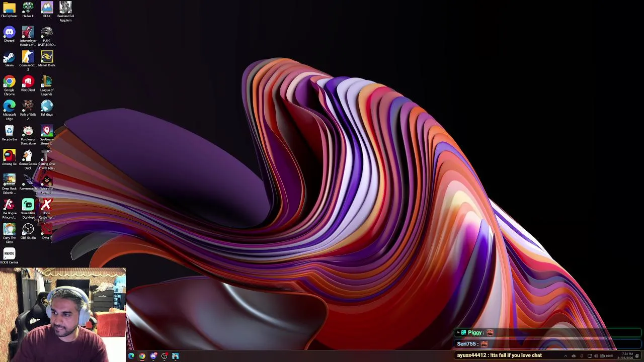644x362 pixels.
Task: Open the Streamlabs Desktop shortcut
Action: click(x=28, y=209)
